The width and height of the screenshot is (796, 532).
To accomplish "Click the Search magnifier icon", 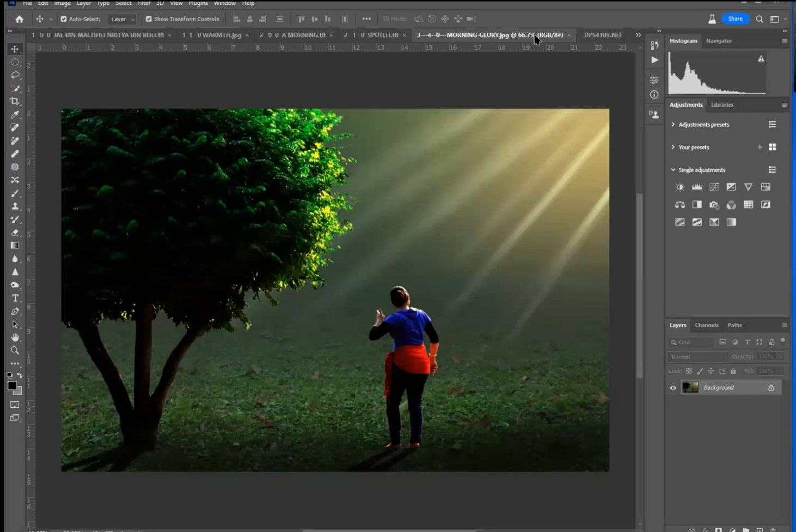I will tap(759, 19).
